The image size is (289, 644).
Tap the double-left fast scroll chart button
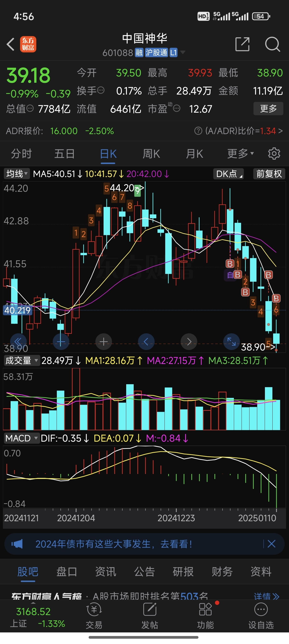click(x=18, y=342)
